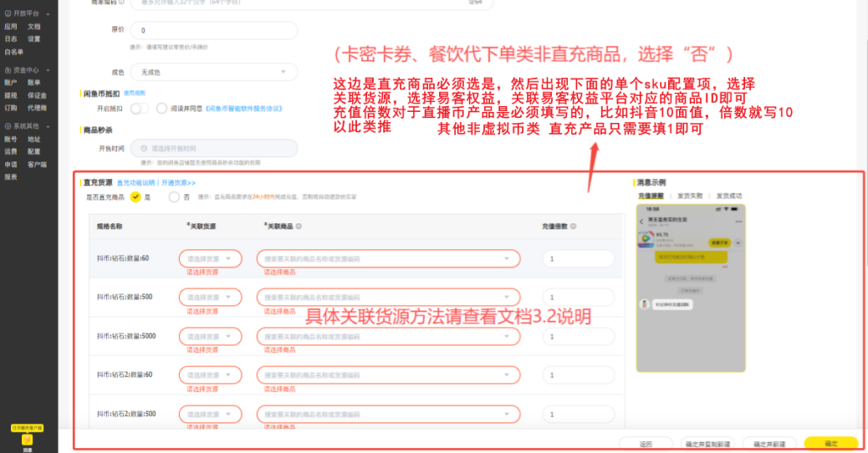868x453 pixels.
Task: Open 成色 dropdown showing 无成色
Action: (x=214, y=72)
